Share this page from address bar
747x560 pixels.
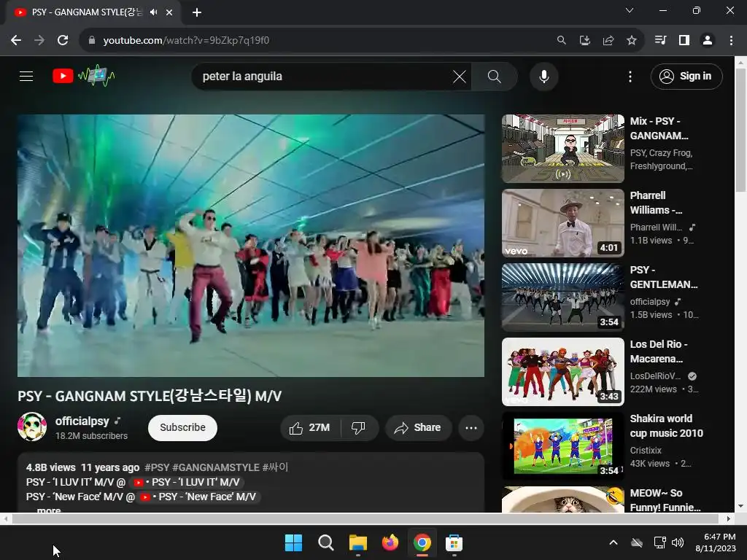(x=608, y=41)
